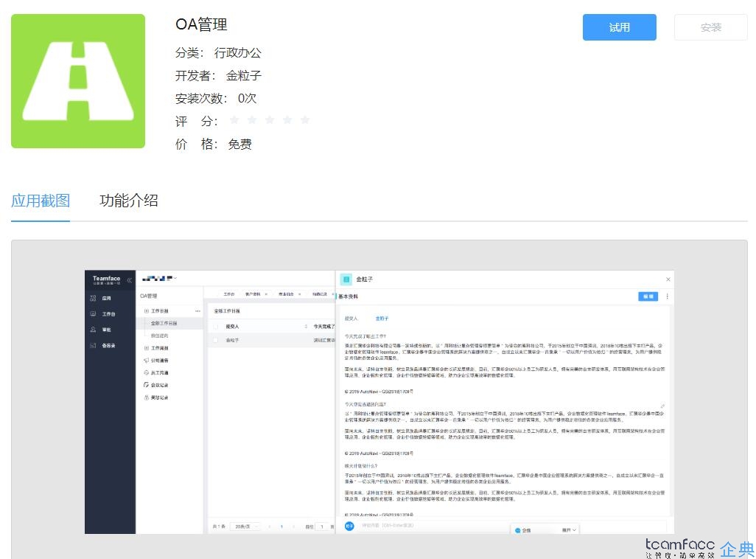Expand the 工作周报 tree node in preview

tap(147, 348)
